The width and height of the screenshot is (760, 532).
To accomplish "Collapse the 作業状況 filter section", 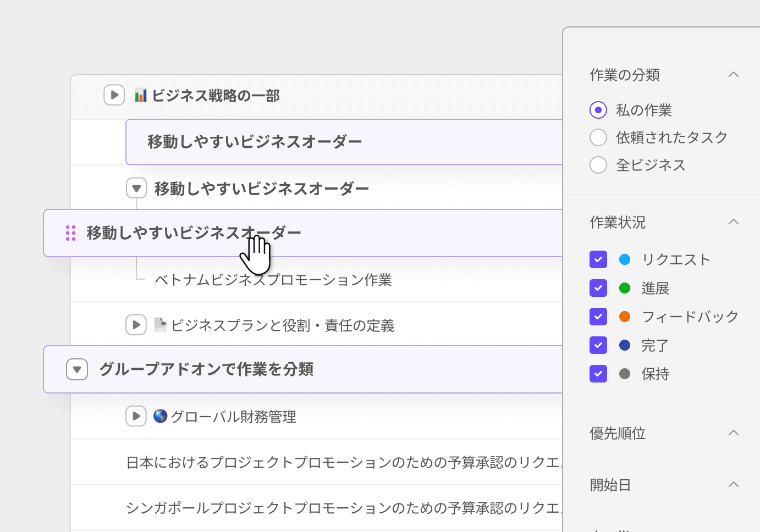I will [x=733, y=222].
